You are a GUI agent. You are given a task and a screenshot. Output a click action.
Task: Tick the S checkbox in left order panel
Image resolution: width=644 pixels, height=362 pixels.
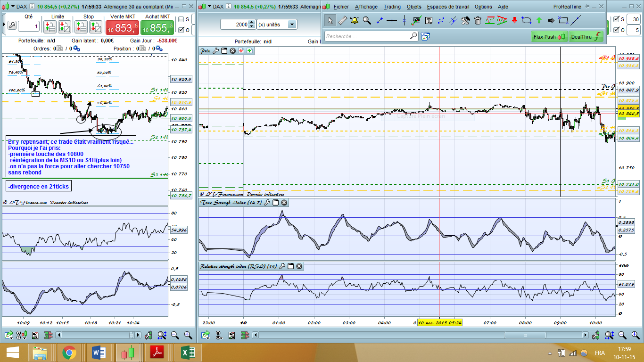point(182,19)
